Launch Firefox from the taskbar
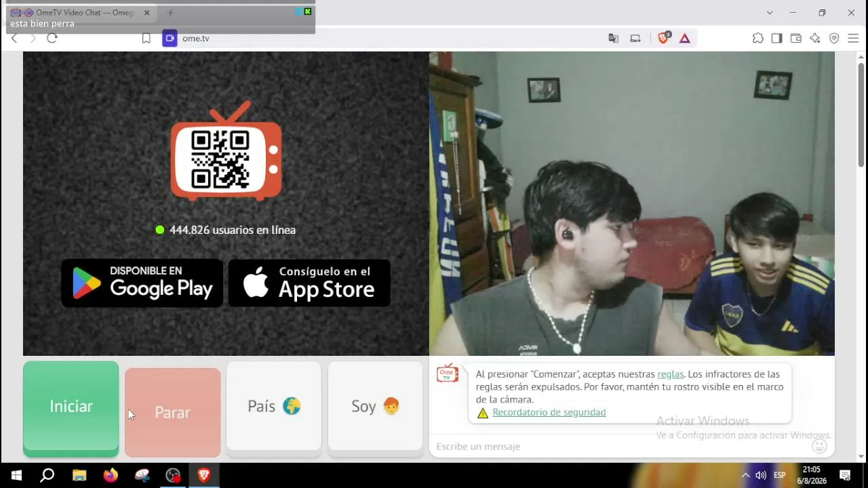 point(111,475)
